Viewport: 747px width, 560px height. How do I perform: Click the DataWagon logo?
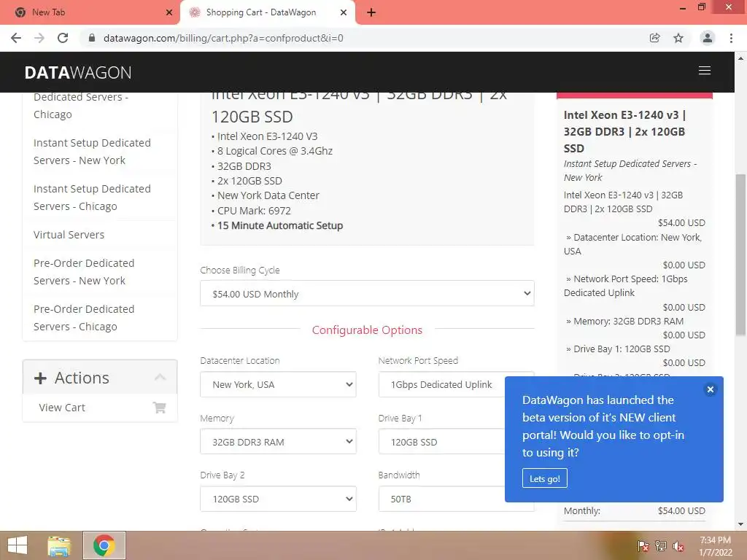coord(77,72)
